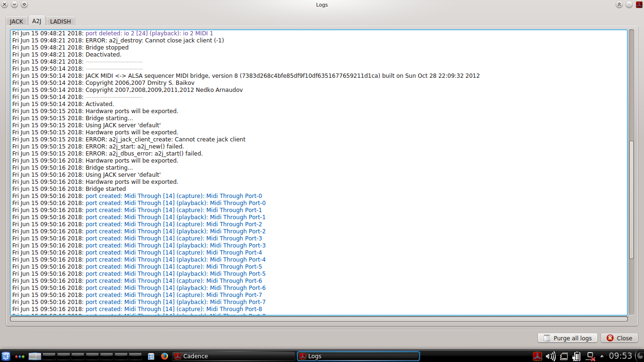Click the '(capture): Midi Through Port-6' line

coord(137,281)
